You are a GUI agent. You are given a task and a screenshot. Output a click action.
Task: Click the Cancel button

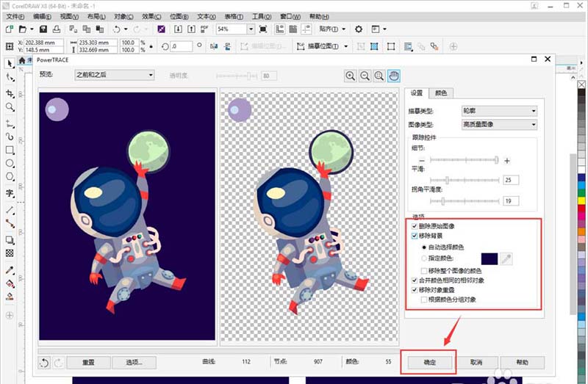click(x=476, y=362)
